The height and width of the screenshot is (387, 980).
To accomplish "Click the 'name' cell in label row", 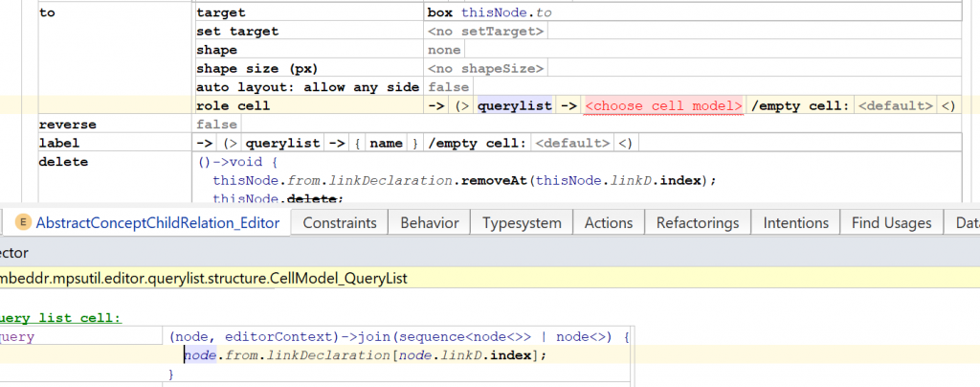I will coord(387,143).
